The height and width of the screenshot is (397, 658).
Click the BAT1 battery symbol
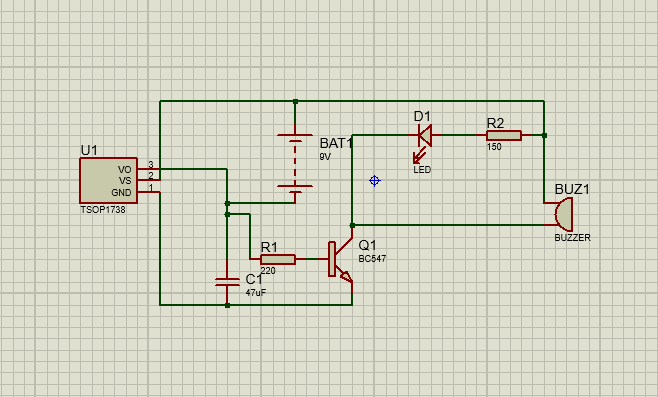click(295, 164)
